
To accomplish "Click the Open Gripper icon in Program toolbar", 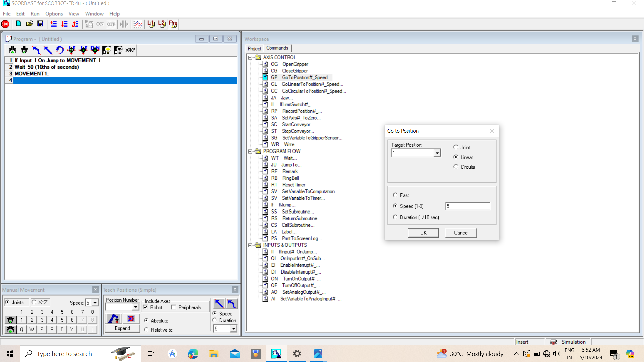I will (x=13, y=50).
